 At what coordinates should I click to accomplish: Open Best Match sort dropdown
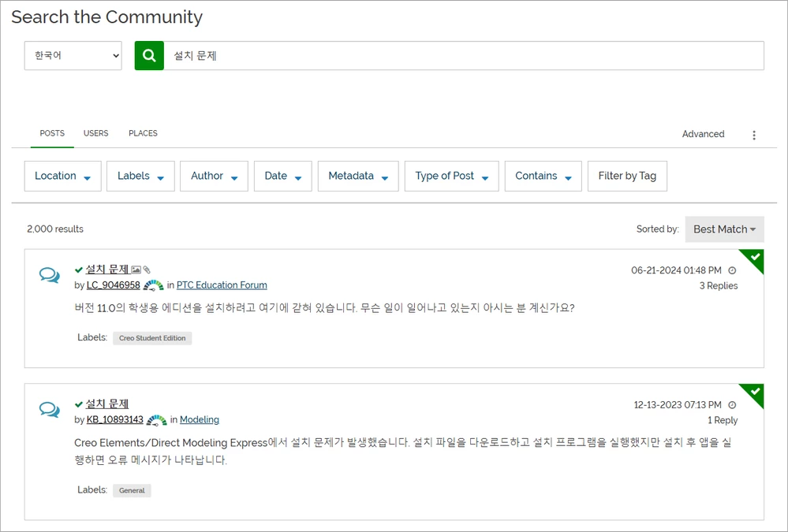tap(725, 229)
